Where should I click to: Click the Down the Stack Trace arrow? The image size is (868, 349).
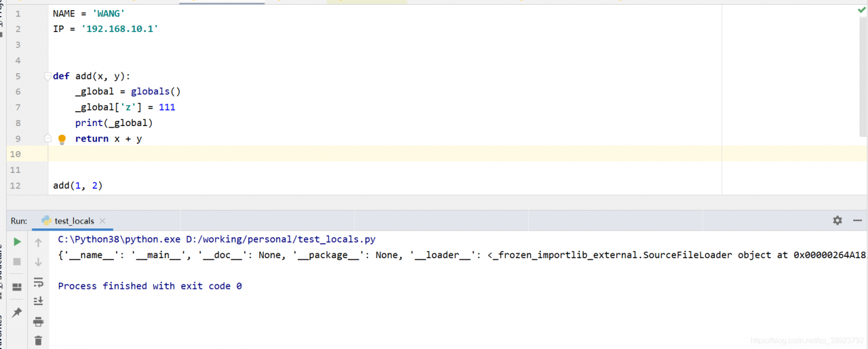[x=39, y=262]
